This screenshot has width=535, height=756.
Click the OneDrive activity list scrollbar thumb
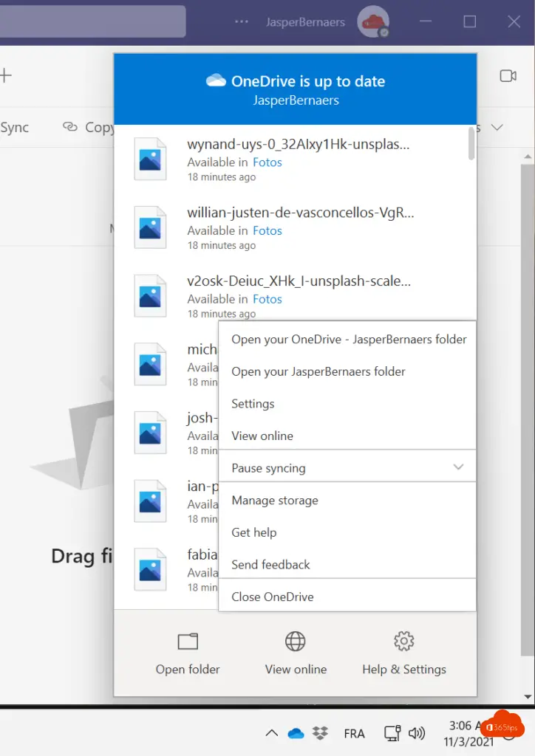471,143
